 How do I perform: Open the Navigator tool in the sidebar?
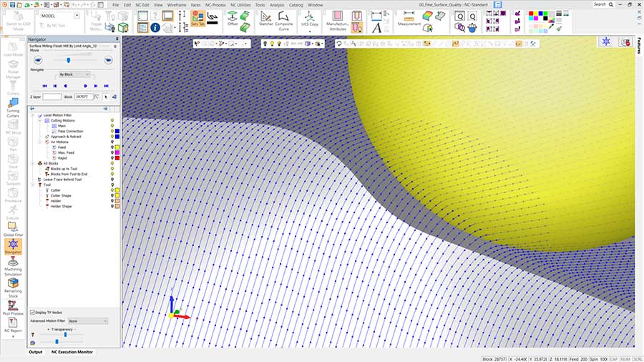[13, 247]
